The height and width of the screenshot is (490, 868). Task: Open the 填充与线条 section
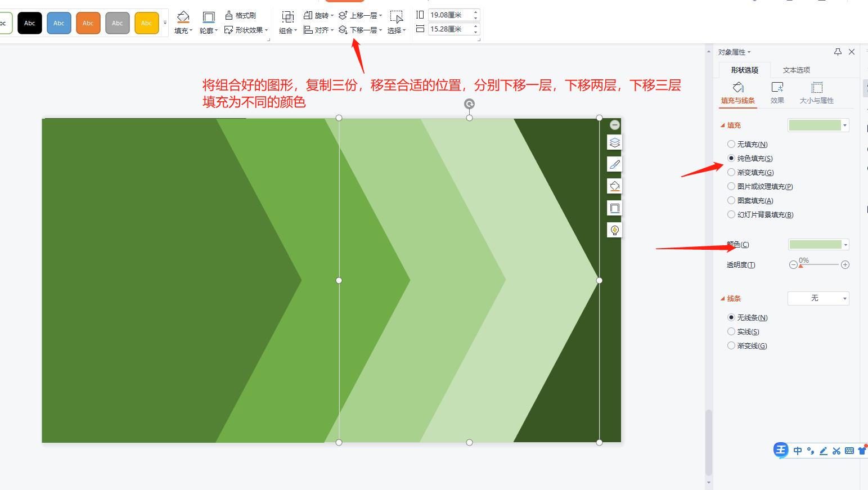click(x=738, y=93)
